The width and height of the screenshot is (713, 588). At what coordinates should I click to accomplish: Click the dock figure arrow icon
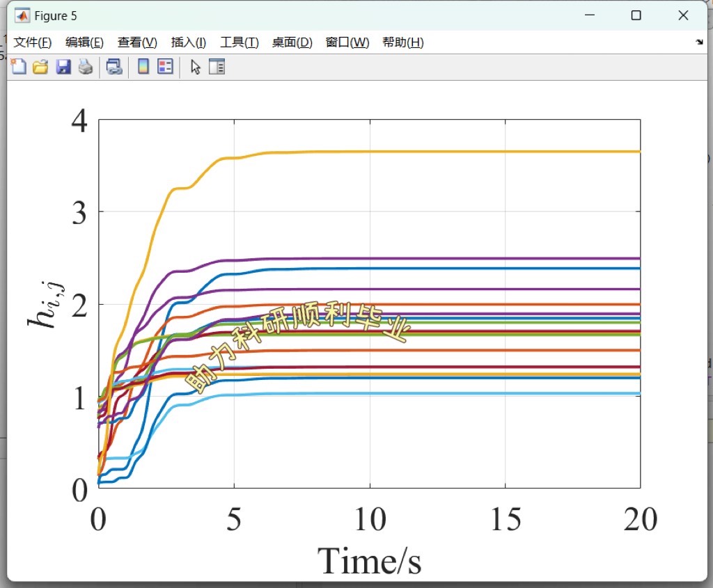699,42
